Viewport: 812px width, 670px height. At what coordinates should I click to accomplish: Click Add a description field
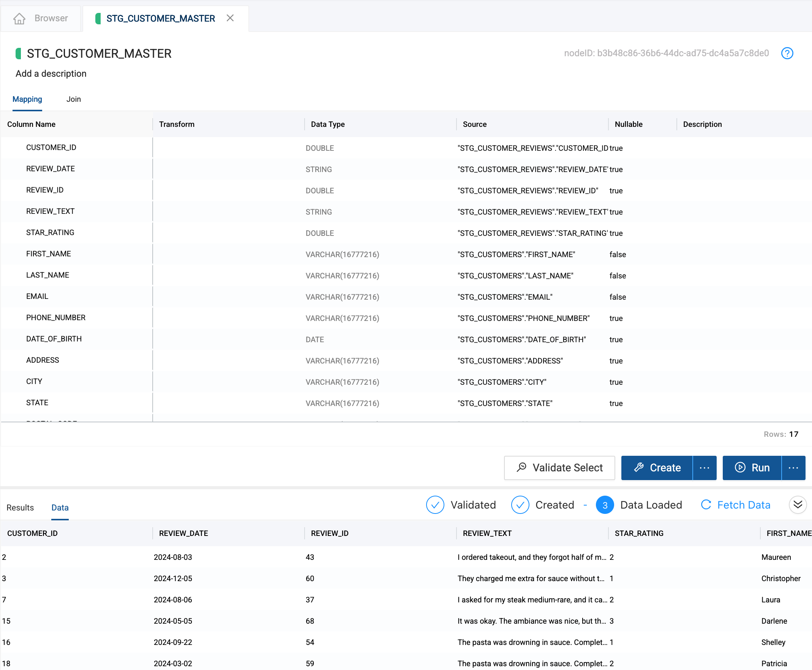(x=51, y=74)
